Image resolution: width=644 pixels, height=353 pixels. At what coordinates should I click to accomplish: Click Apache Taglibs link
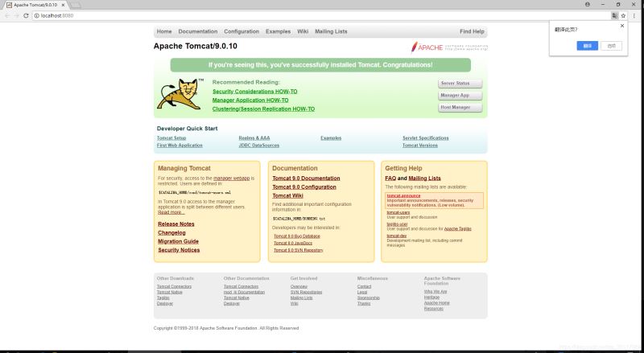coord(457,228)
